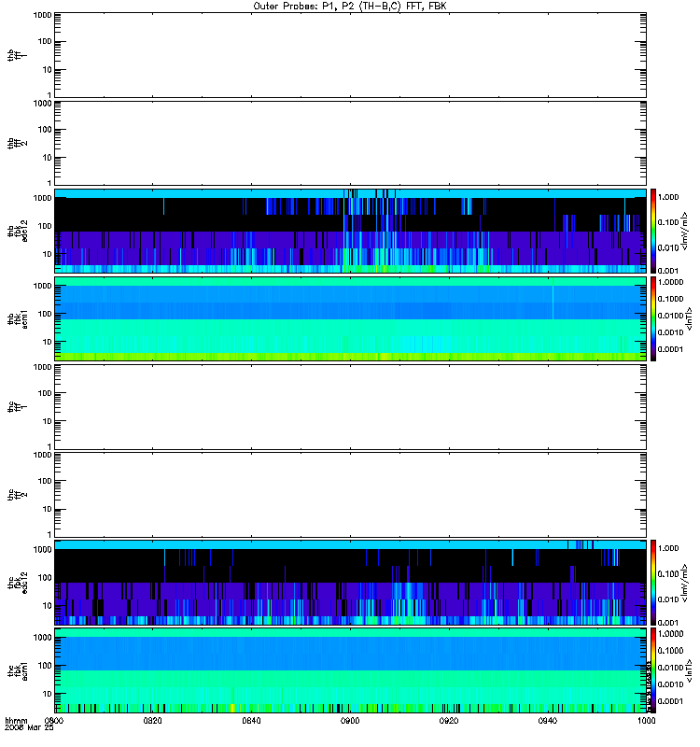Screen dimensions: 700x747
Task: Click the thb fbk edc12 spectrogram panel
Action: coord(350,231)
